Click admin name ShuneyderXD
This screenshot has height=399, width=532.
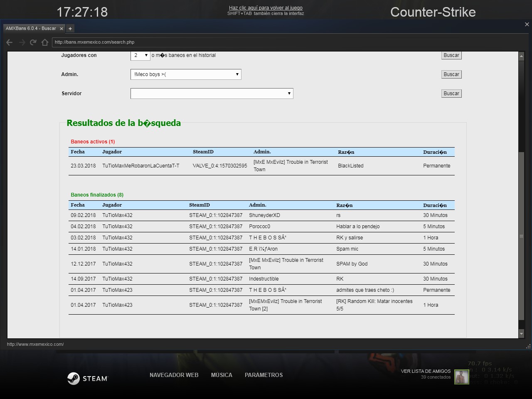tap(264, 215)
